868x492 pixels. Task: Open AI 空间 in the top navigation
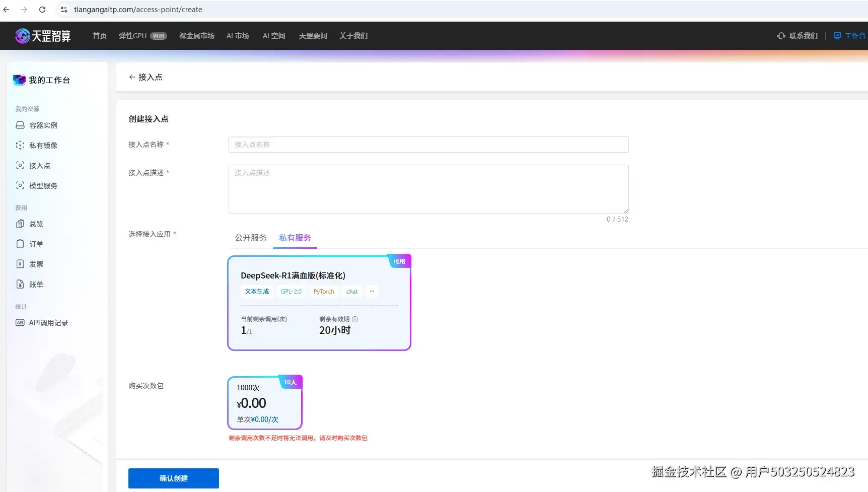(x=274, y=36)
